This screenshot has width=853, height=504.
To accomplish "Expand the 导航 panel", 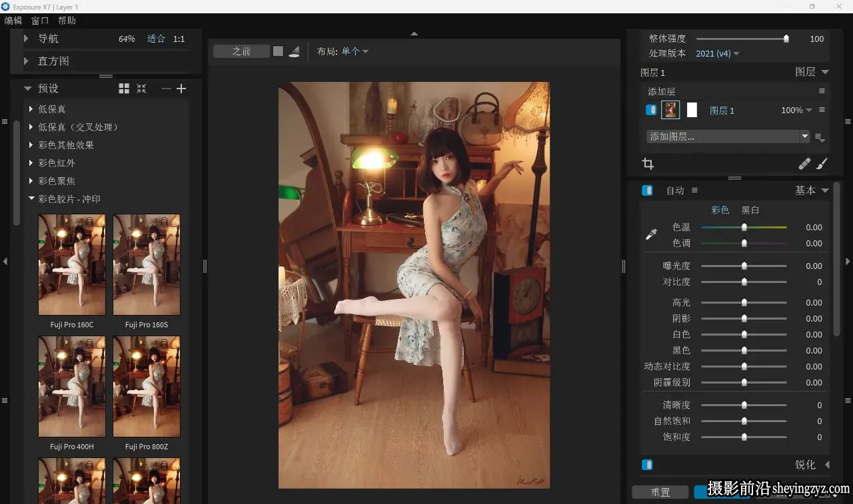I will click(26, 39).
